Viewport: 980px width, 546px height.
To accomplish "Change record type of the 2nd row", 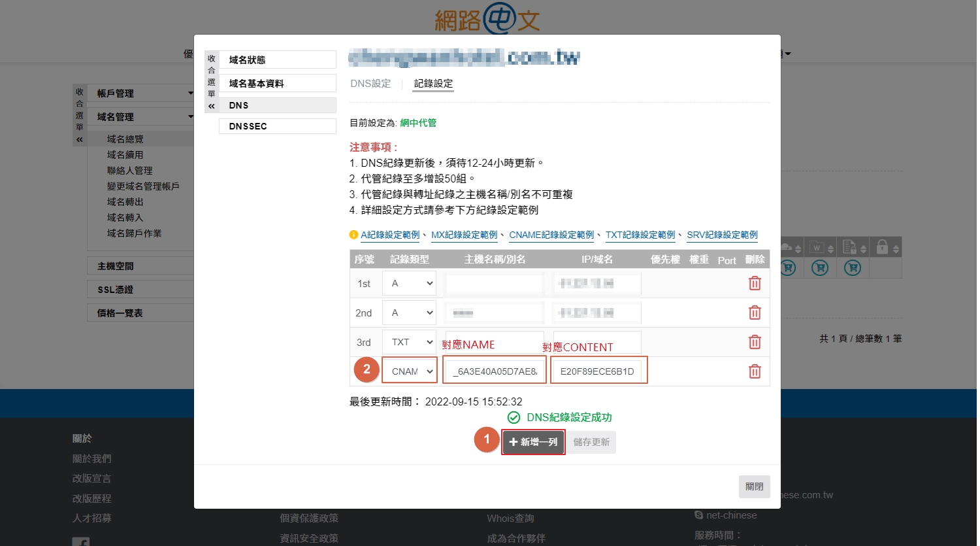I will point(410,313).
